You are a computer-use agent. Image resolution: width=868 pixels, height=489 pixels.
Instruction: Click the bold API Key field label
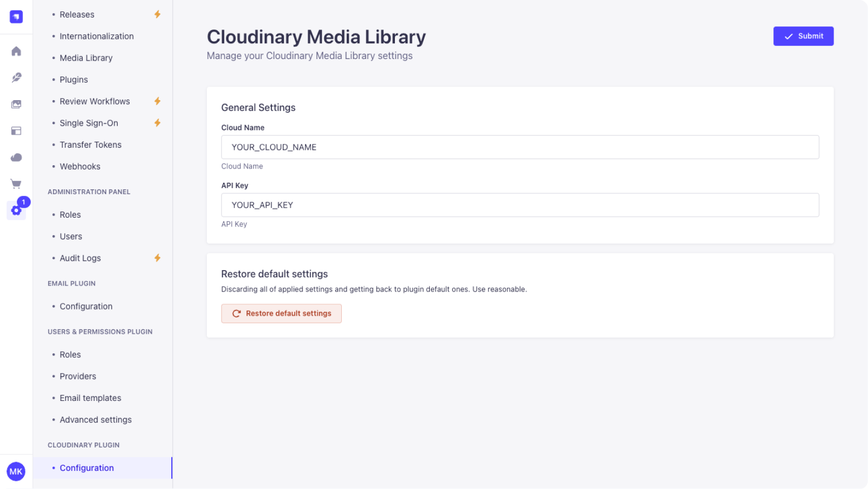pyautogui.click(x=235, y=185)
